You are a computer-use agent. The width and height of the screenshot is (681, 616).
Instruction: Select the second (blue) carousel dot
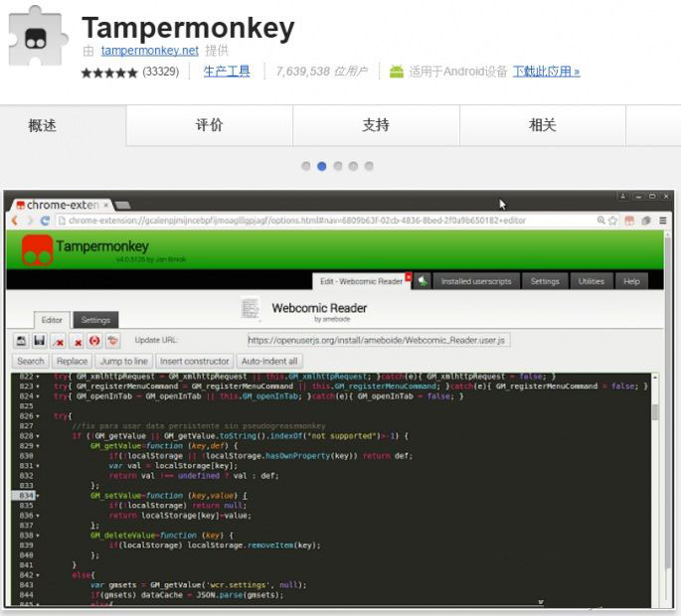322,166
